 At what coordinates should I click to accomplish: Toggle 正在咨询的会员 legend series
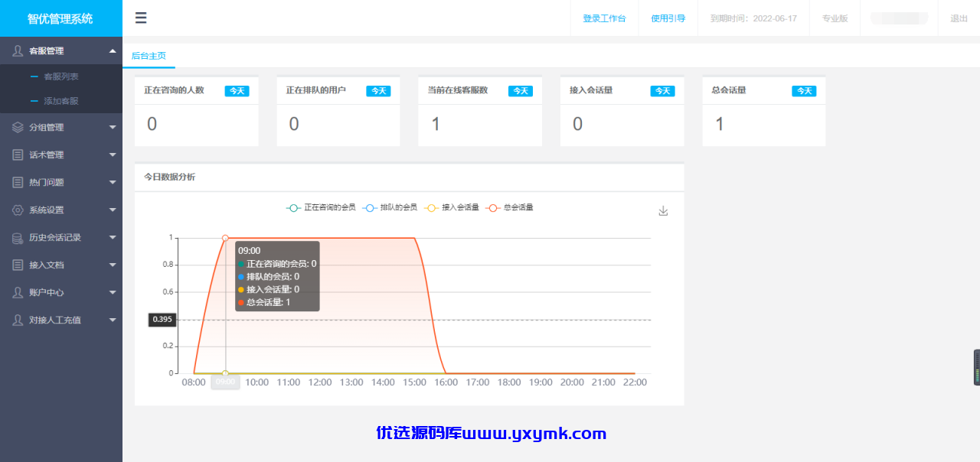[321, 207]
